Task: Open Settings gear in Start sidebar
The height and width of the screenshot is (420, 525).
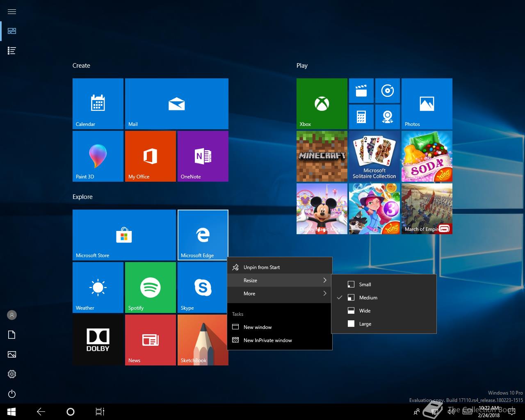Action: (12, 374)
